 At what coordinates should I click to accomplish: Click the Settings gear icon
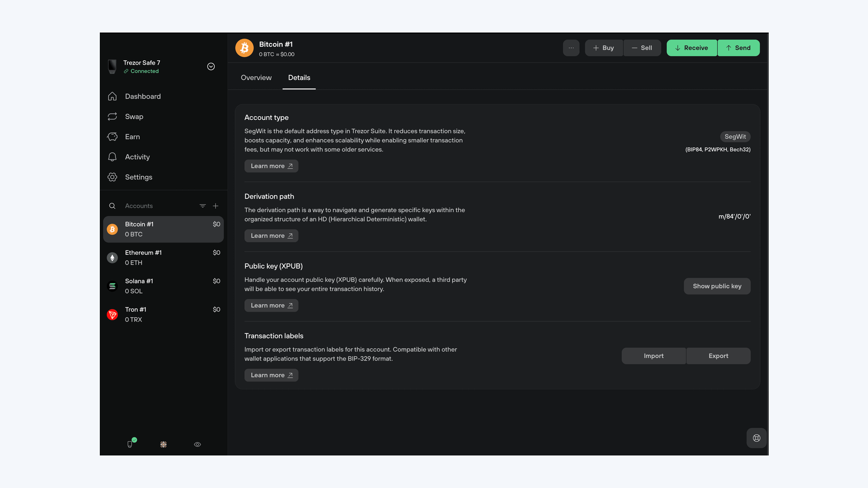[112, 177]
